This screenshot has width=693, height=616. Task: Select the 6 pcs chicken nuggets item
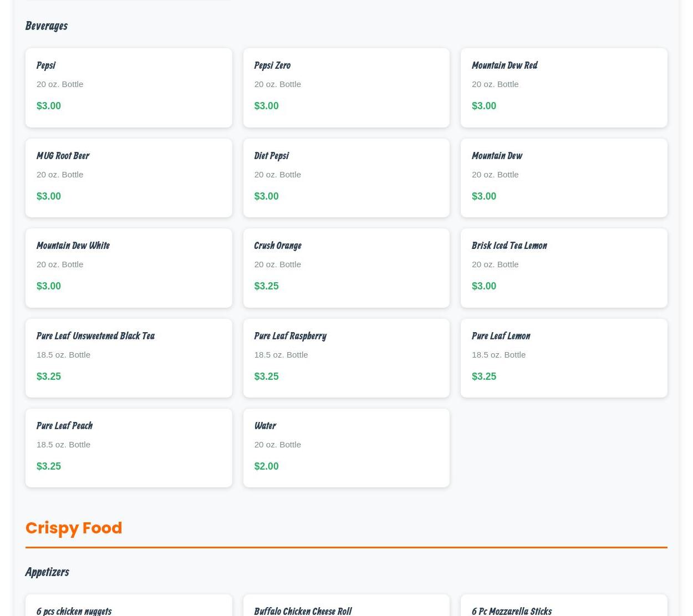coord(129,605)
